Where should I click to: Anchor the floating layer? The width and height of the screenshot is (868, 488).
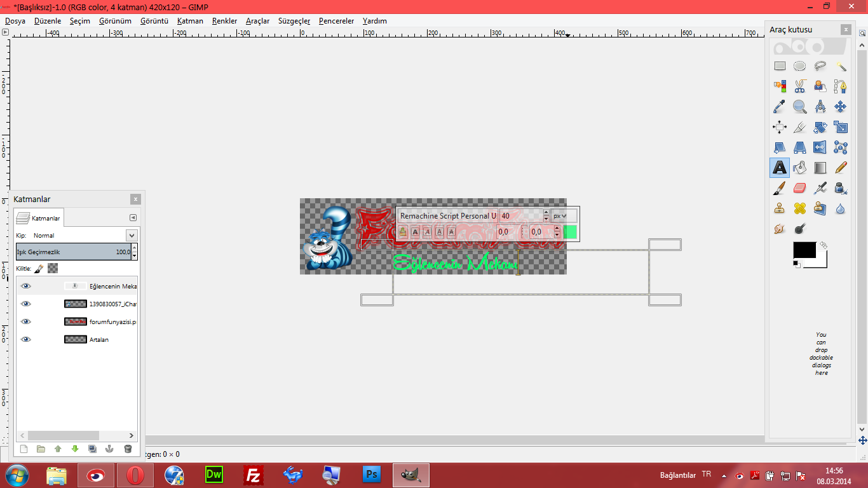pyautogui.click(x=109, y=449)
